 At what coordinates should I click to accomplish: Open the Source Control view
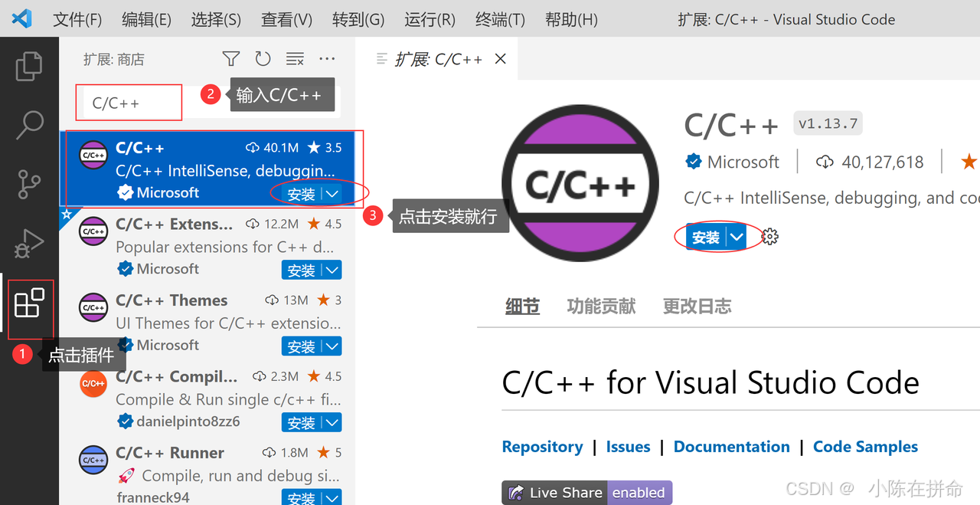pyautogui.click(x=29, y=185)
